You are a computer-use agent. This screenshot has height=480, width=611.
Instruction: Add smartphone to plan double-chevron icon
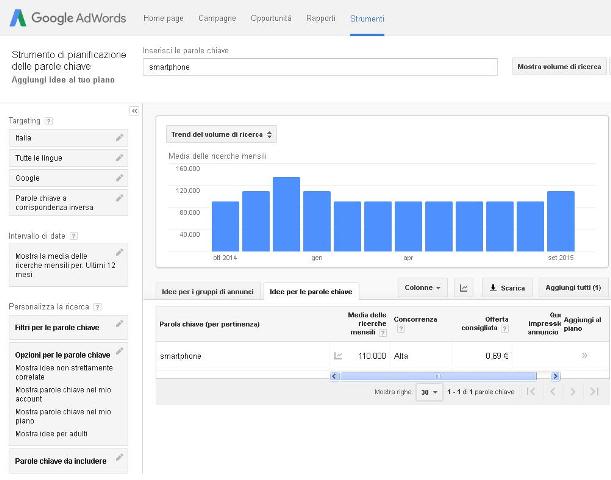[x=585, y=355]
